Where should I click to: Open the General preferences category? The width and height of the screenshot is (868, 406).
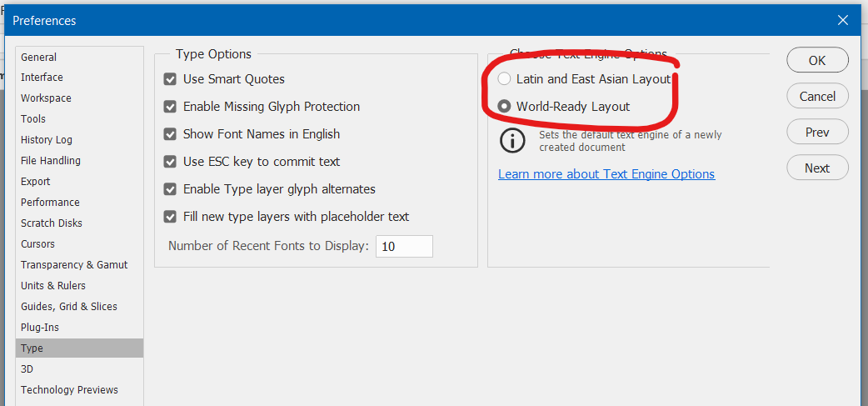point(39,58)
